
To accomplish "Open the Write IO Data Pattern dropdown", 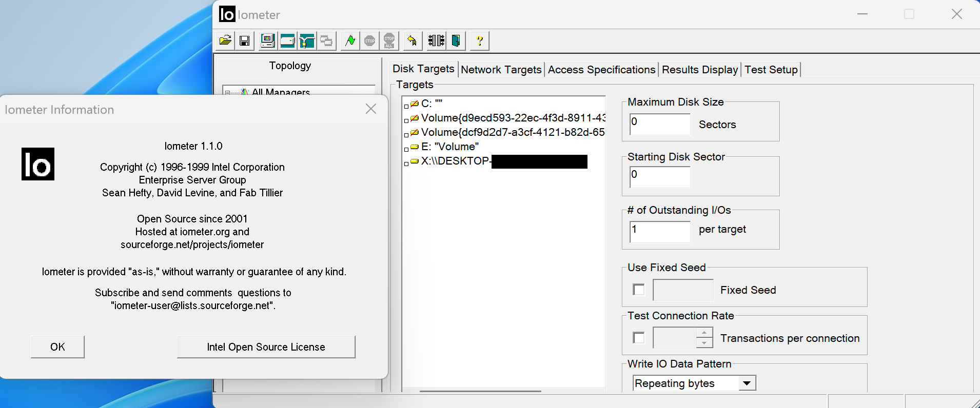I will pos(747,383).
